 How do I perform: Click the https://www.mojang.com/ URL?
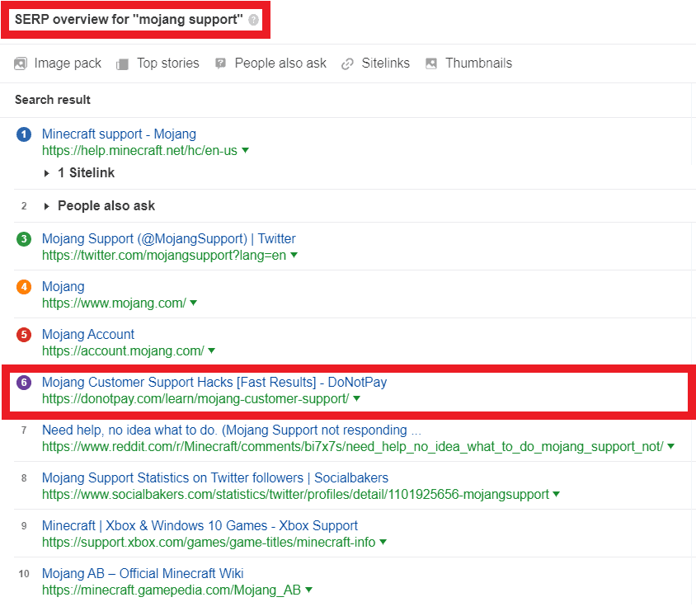click(114, 303)
